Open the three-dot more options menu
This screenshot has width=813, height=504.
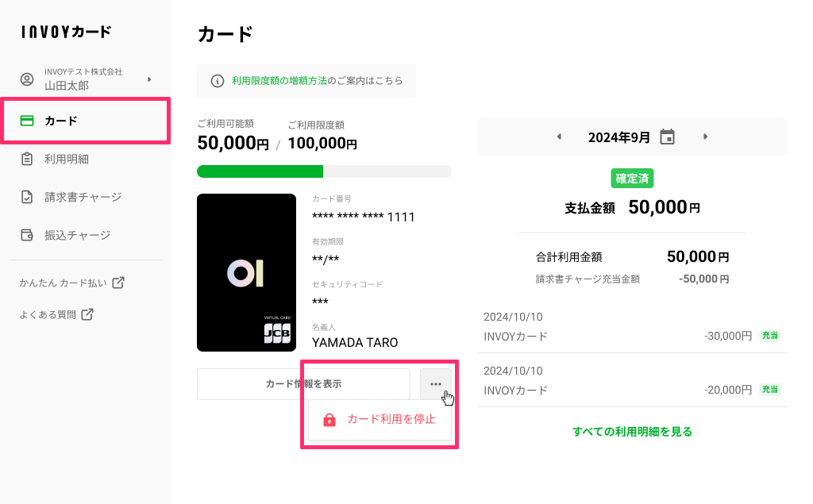click(x=436, y=384)
